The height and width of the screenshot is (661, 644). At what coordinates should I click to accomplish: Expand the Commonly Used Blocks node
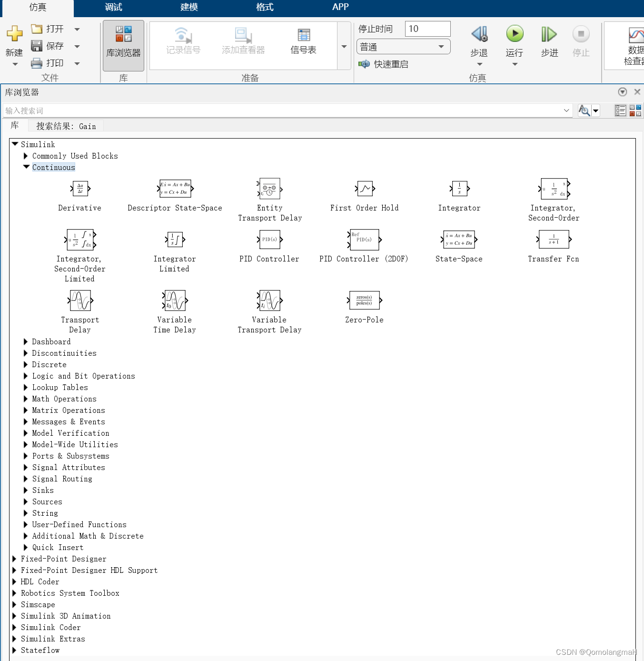point(26,156)
